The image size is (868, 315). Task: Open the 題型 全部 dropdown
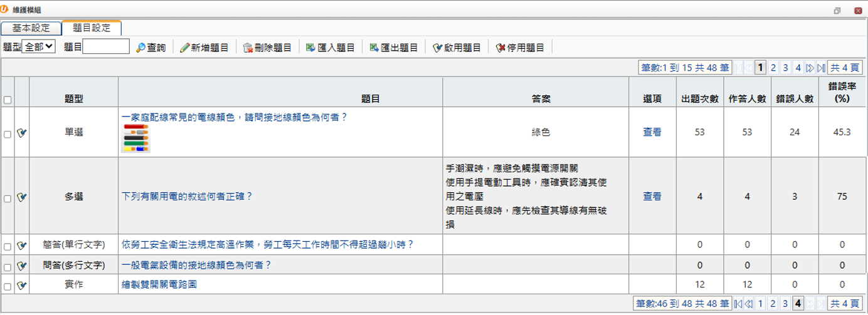[39, 46]
